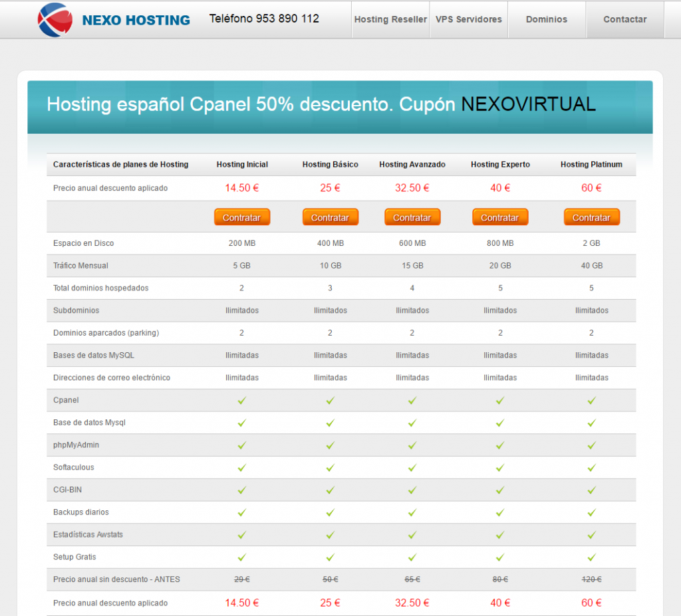Select the Dominios navigation item
The height and width of the screenshot is (616, 681).
point(547,19)
